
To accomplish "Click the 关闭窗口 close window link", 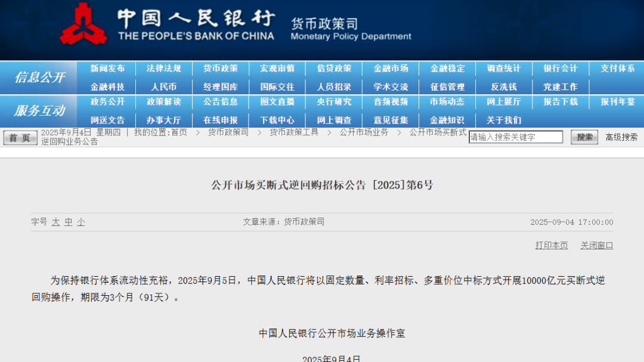I will click(x=597, y=245).
